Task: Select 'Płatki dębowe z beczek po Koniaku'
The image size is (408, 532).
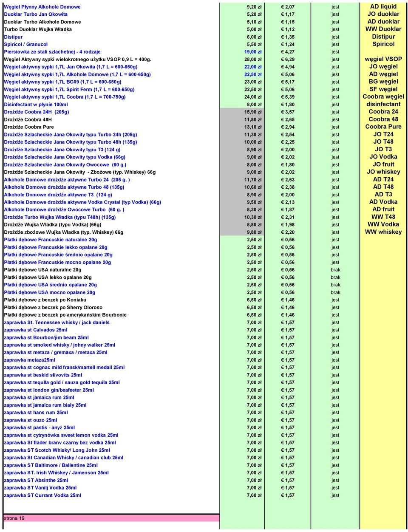Action: (45, 300)
